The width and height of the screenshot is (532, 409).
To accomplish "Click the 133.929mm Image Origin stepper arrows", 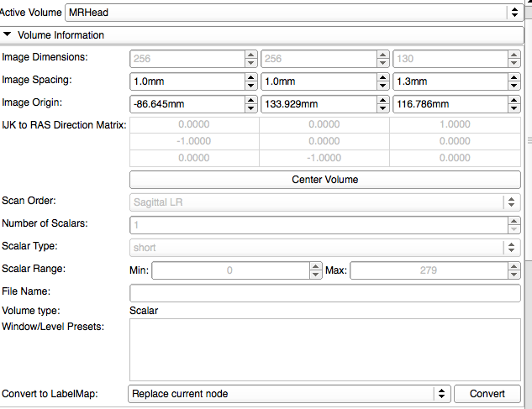I will point(382,104).
